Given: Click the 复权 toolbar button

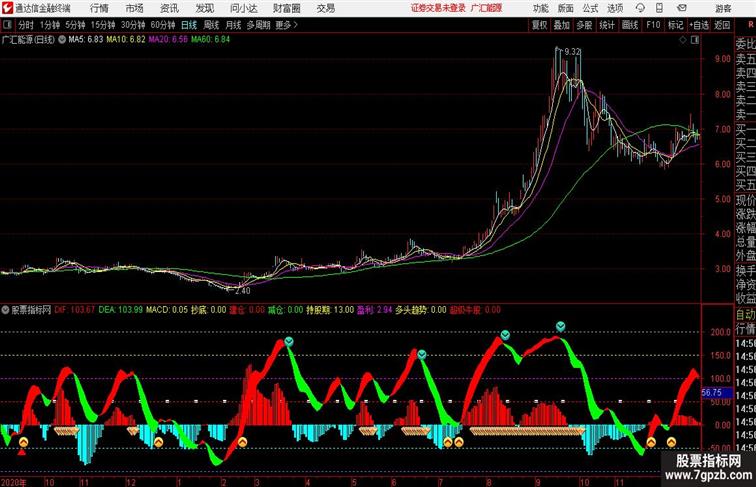Looking at the screenshot, I should (x=539, y=25).
